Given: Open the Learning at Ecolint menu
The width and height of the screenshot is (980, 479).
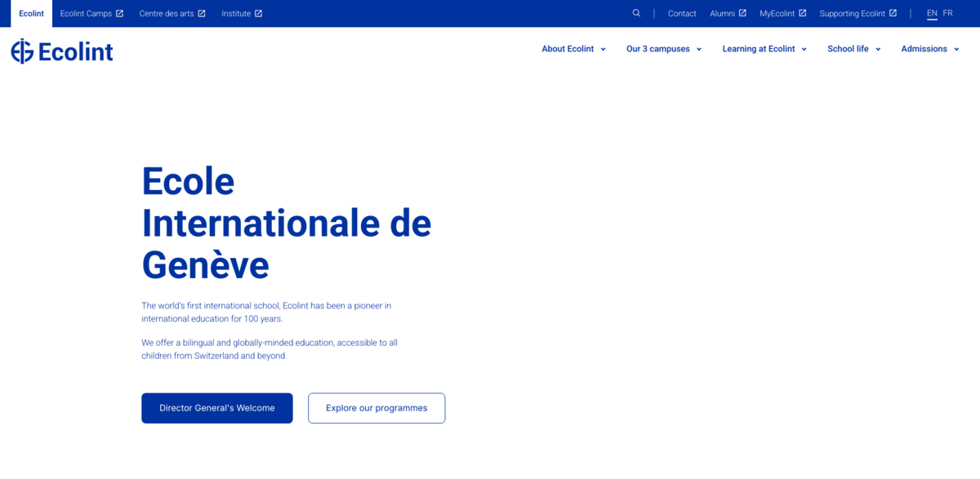Looking at the screenshot, I should tap(764, 49).
